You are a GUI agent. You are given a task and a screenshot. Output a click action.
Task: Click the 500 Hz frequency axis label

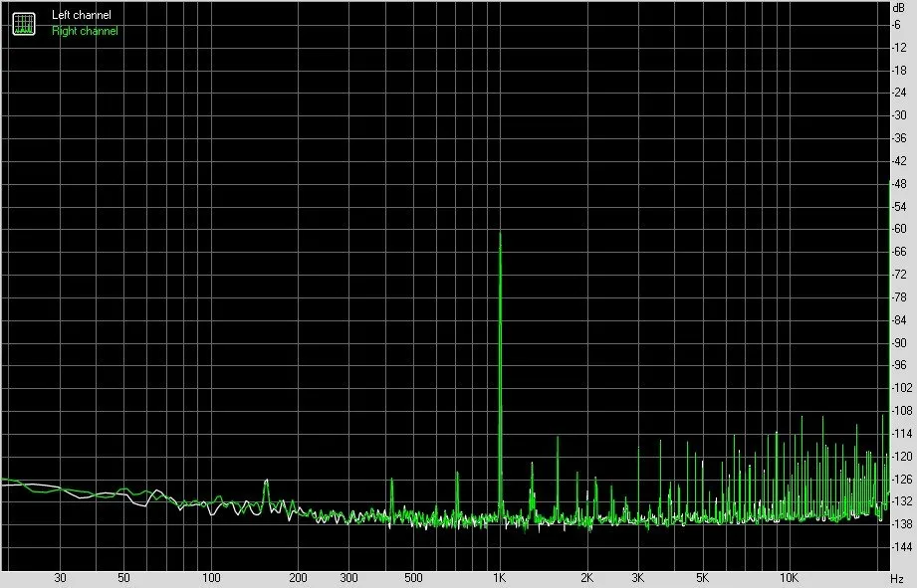click(x=413, y=578)
